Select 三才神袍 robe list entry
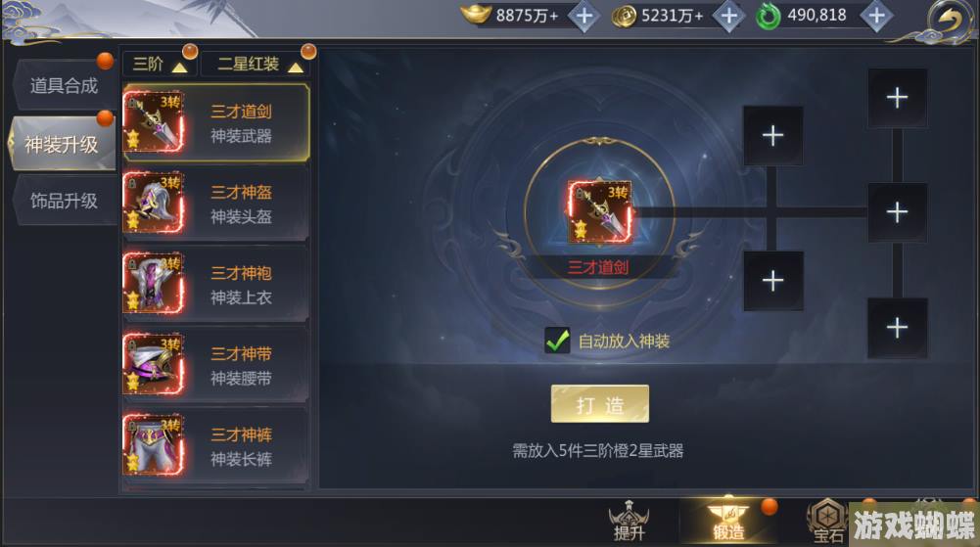 [x=215, y=284]
